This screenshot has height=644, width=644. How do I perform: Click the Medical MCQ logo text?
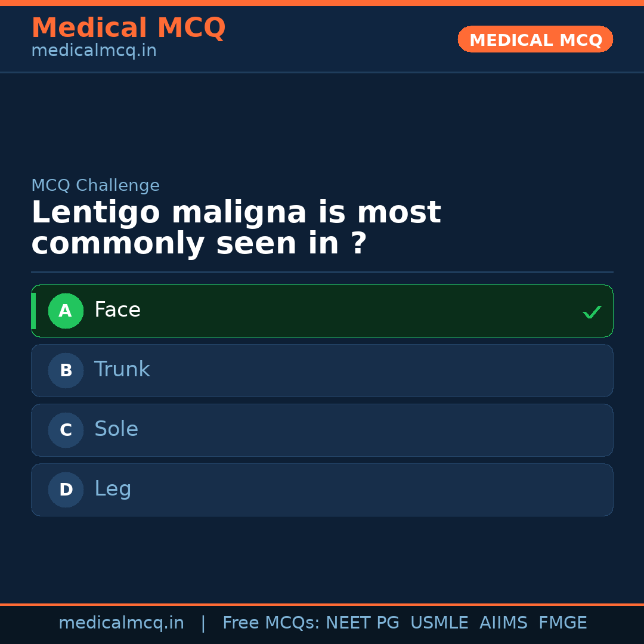coord(128,27)
